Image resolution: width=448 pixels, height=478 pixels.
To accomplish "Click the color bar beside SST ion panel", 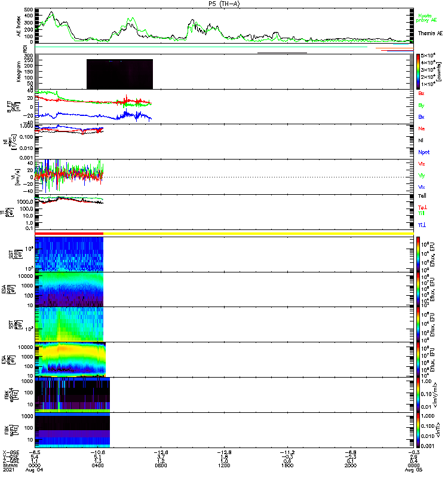I will coord(418,255).
